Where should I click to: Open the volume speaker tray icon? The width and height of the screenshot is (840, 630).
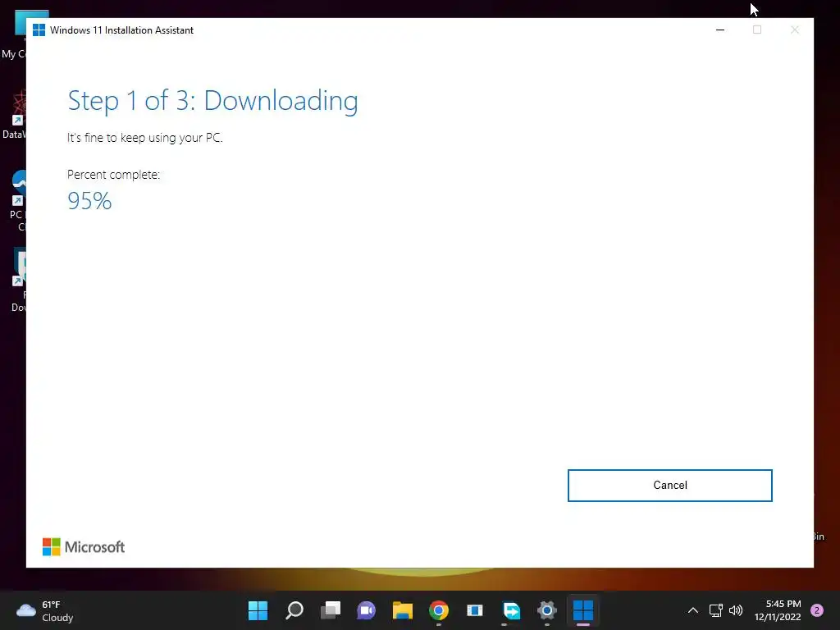[x=736, y=610]
